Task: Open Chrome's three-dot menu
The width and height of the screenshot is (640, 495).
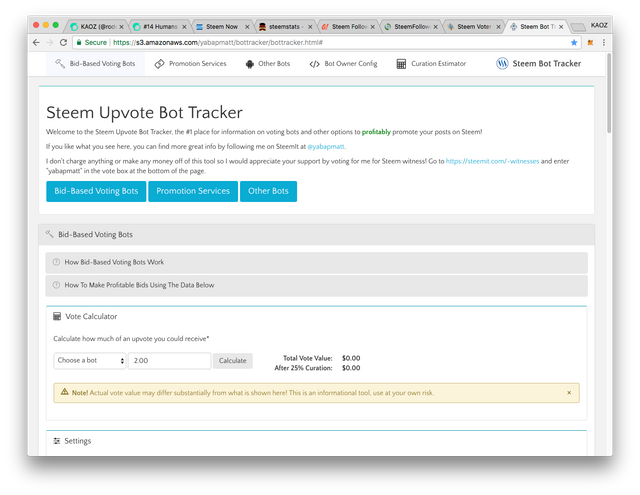Action: (x=604, y=42)
